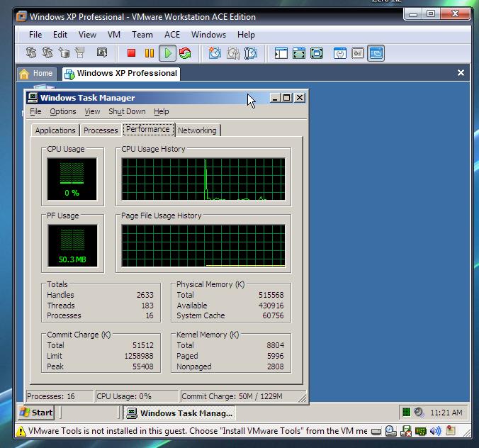Toggle the sidebar view icon
Screen dimensions: 479x448
(x=281, y=53)
